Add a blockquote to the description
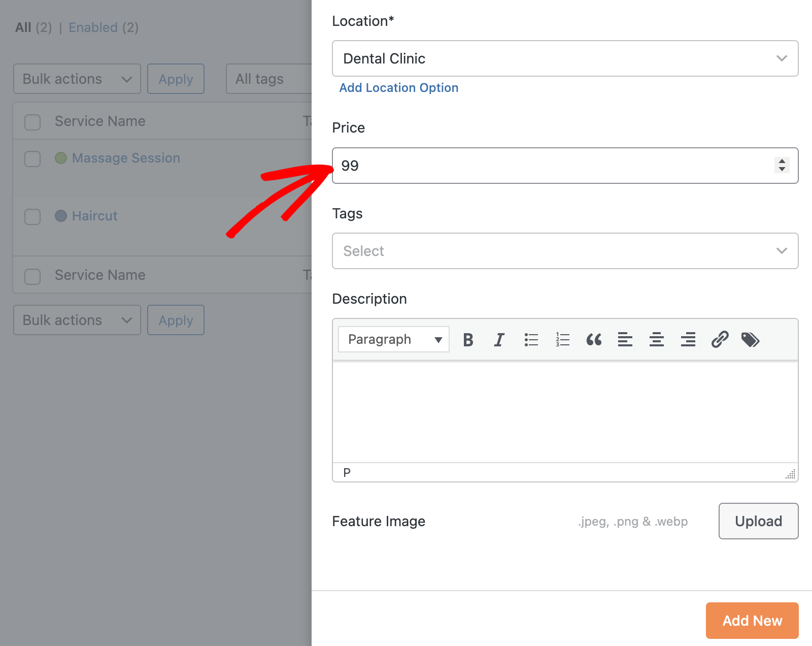Image resolution: width=812 pixels, height=646 pixels. coord(594,340)
